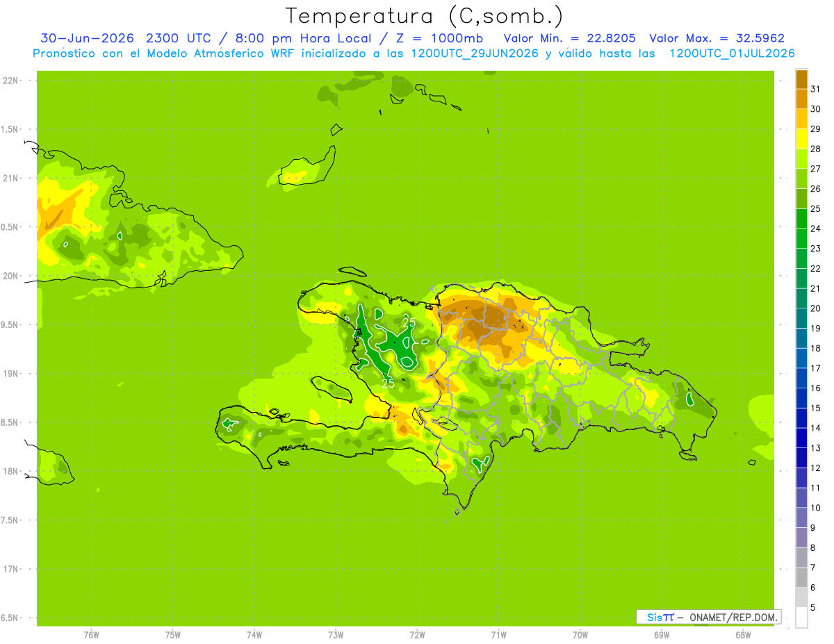Click the '1200UTC_29JUN2026' initialization time text

point(475,53)
